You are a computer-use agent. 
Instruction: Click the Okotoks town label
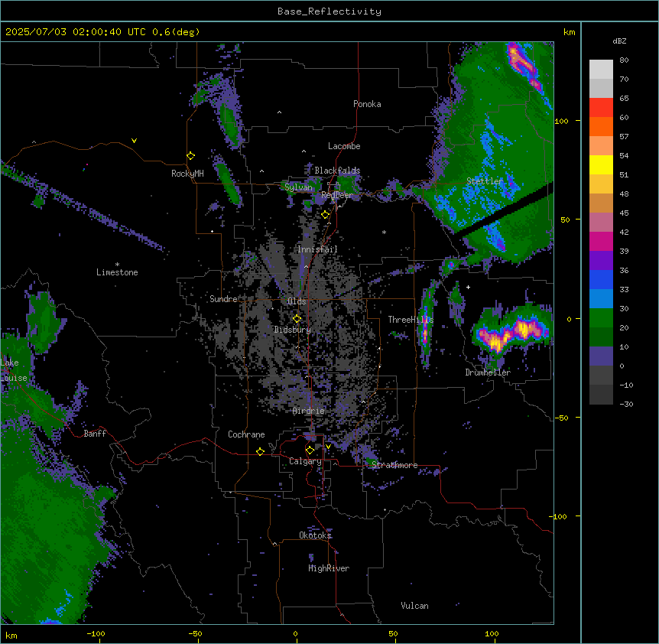click(315, 535)
